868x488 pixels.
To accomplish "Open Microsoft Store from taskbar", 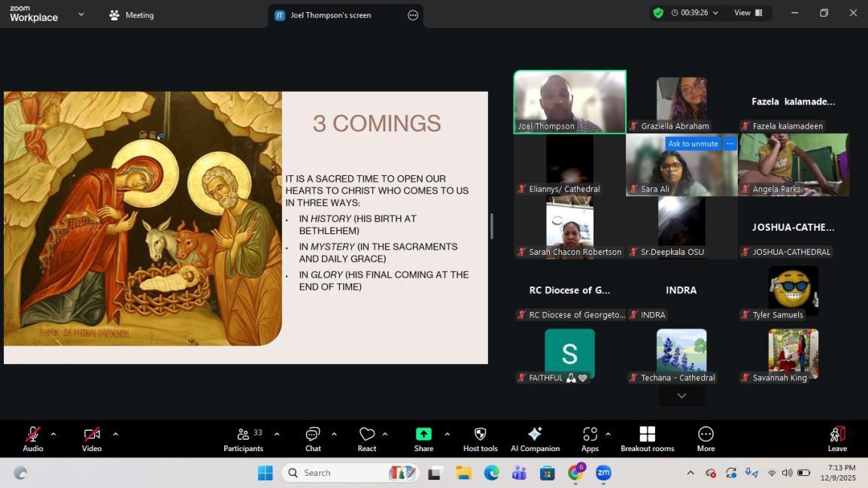I will (x=548, y=473).
